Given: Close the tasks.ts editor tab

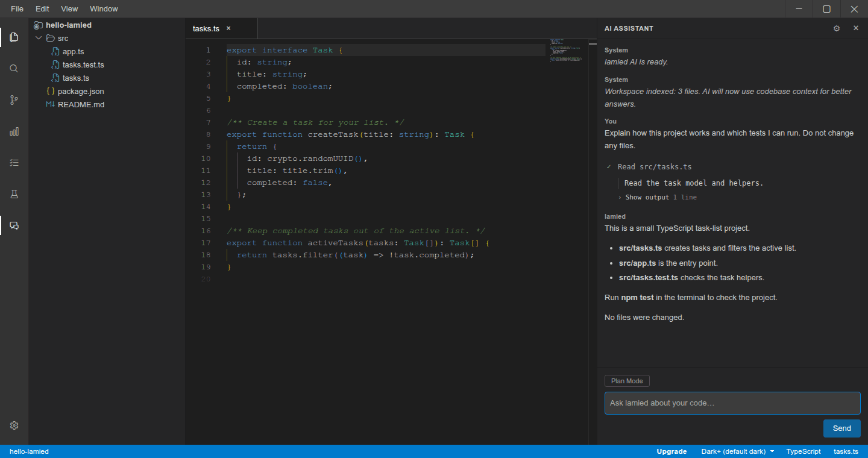Looking at the screenshot, I should click(x=228, y=28).
